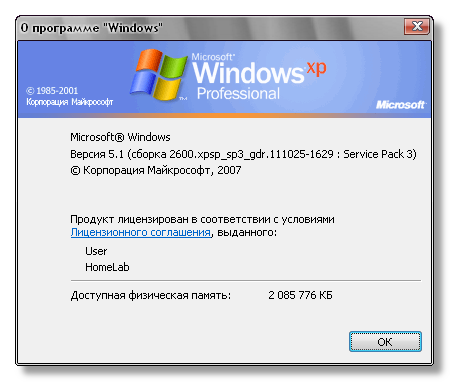Click the licensed user name User
Screen dimensions: 450x382
[96, 251]
